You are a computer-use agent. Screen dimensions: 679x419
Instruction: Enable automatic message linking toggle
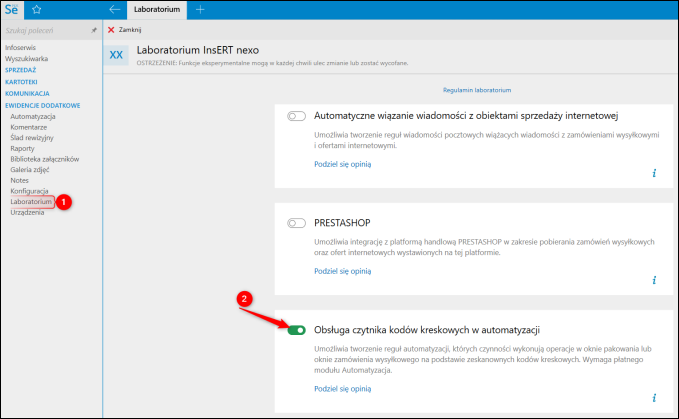[296, 116]
